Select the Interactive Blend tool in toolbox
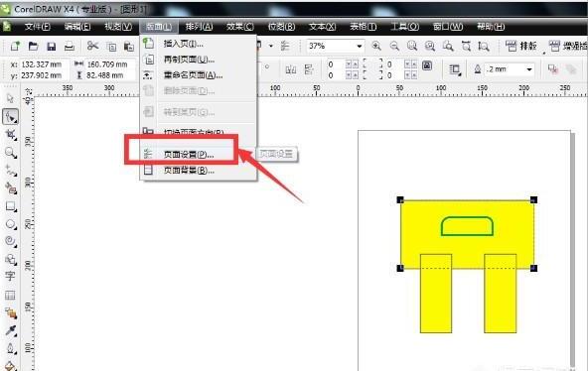The width and height of the screenshot is (588, 371). (11, 313)
